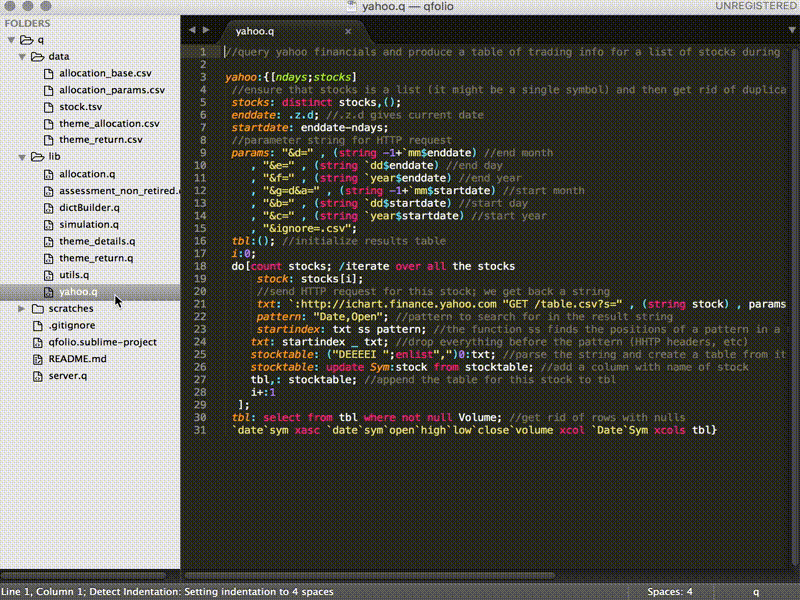Viewport: 800px width, 600px height.
Task: Open dictBuilder.q from the lib folder
Action: 89,208
